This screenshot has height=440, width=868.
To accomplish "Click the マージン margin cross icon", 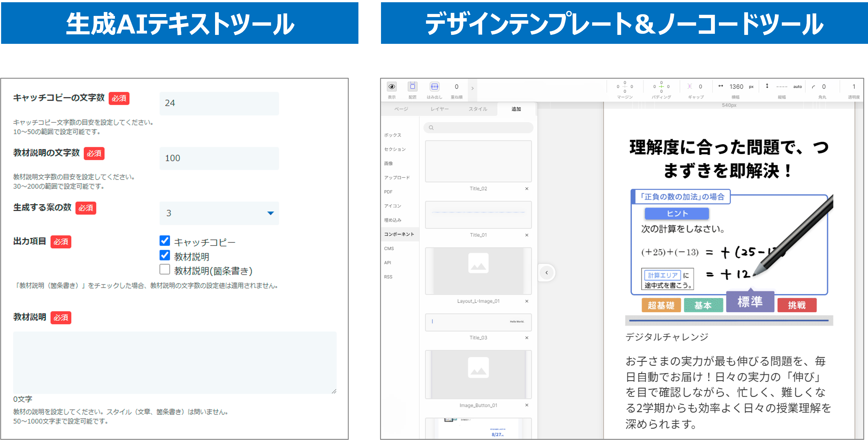I will [625, 87].
